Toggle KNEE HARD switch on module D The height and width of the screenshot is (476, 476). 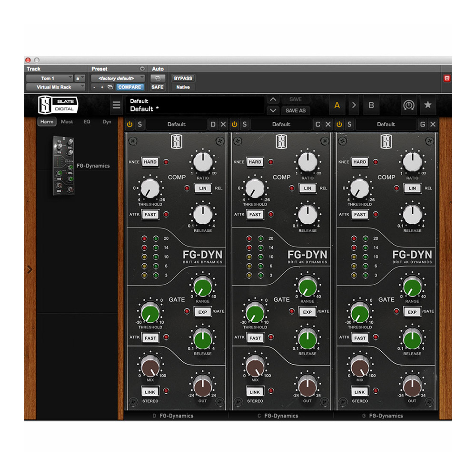(x=150, y=162)
